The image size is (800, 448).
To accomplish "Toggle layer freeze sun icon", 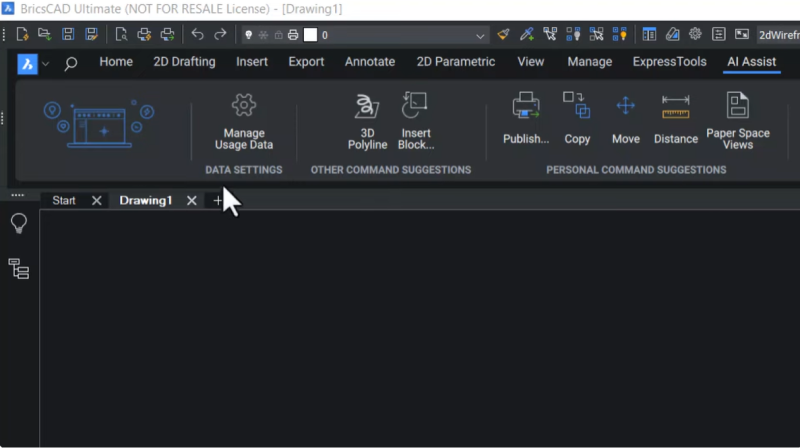I will [263, 35].
